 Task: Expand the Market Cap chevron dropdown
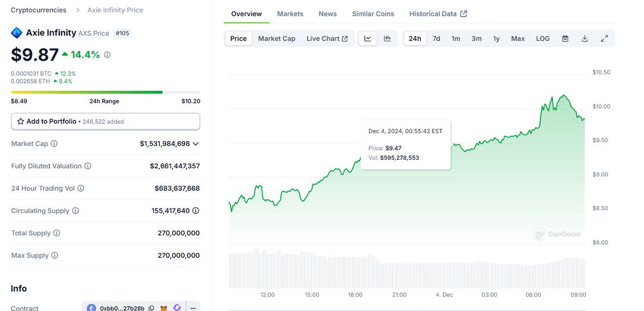196,144
